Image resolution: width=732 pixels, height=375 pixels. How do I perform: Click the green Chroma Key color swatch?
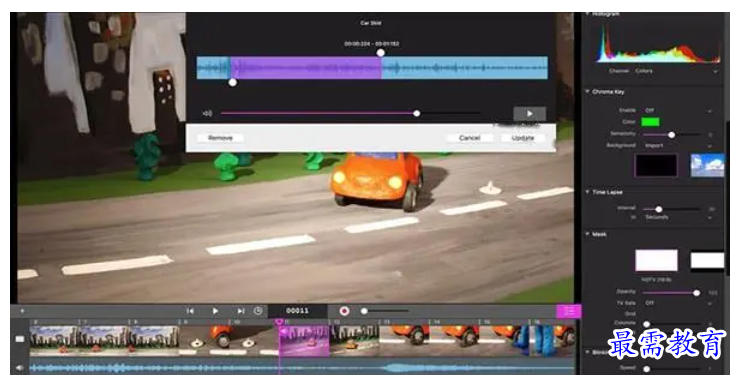[650, 122]
